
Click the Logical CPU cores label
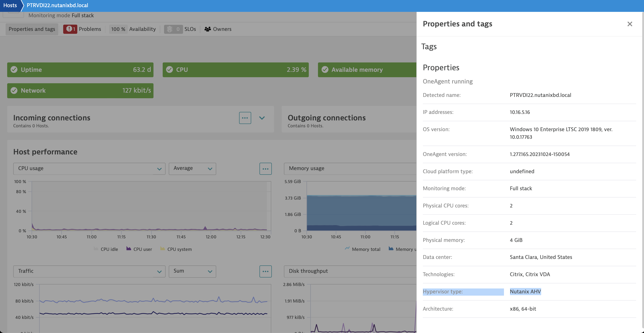444,223
